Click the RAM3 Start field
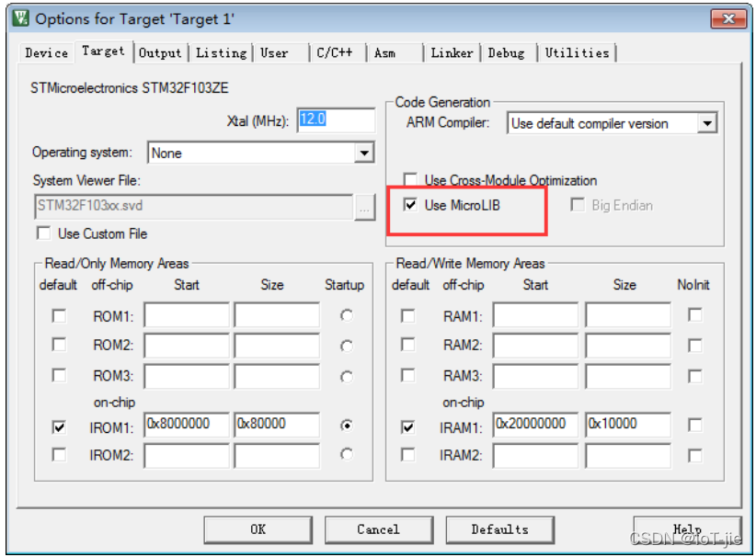Viewport: 756px width, 557px height. point(535,376)
